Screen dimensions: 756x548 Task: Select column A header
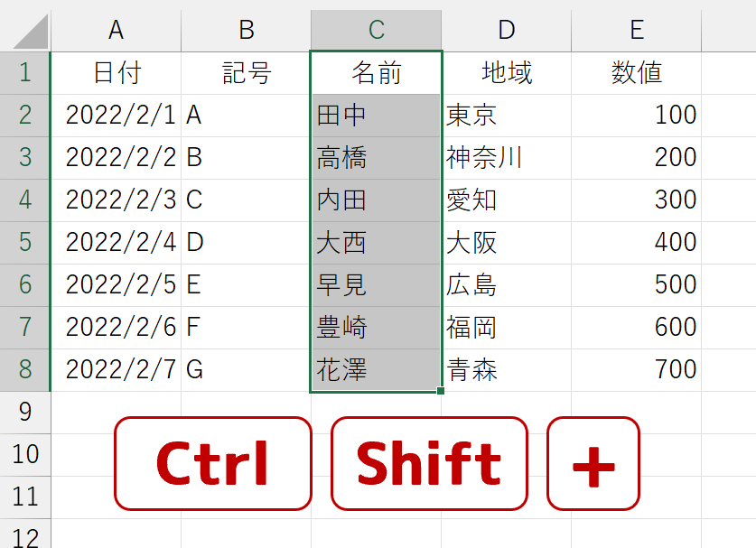coord(116,30)
